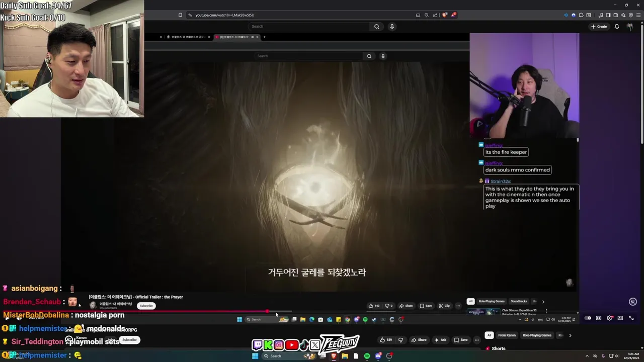
Task: Open the player settings gear
Action: click(x=609, y=318)
